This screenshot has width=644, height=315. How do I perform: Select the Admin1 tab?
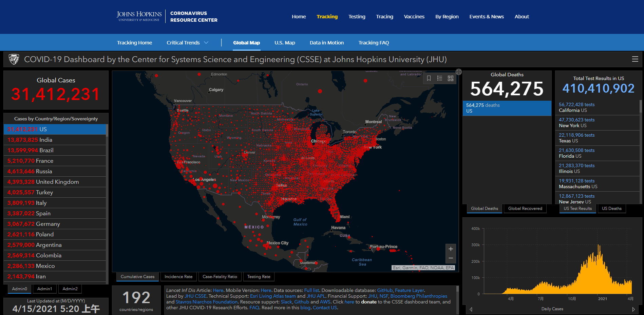click(45, 289)
